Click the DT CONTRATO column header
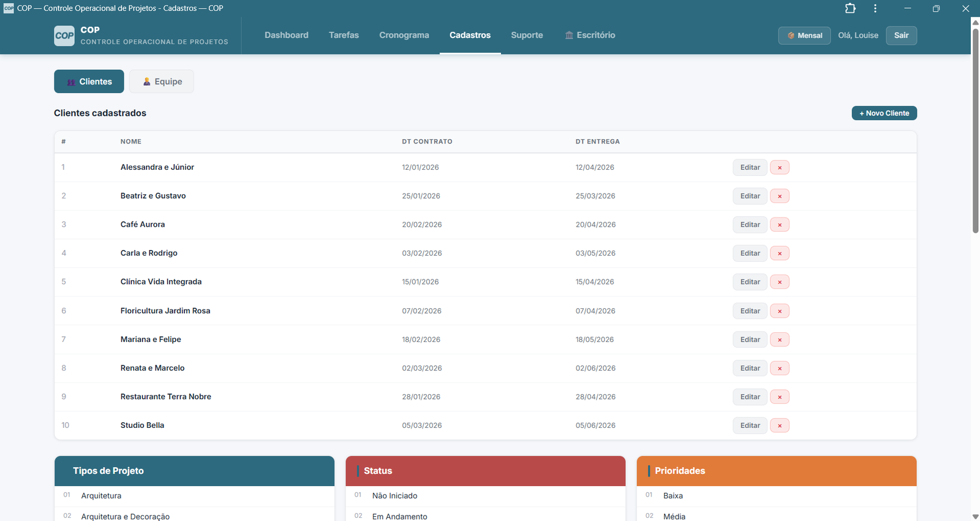Image resolution: width=980 pixels, height=521 pixels. click(x=427, y=142)
